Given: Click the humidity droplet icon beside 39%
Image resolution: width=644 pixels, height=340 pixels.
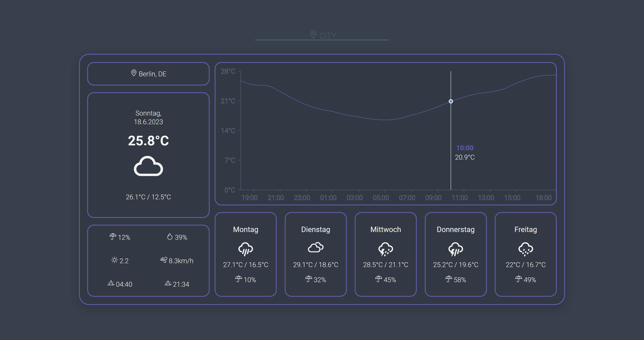Looking at the screenshot, I should coord(170,237).
